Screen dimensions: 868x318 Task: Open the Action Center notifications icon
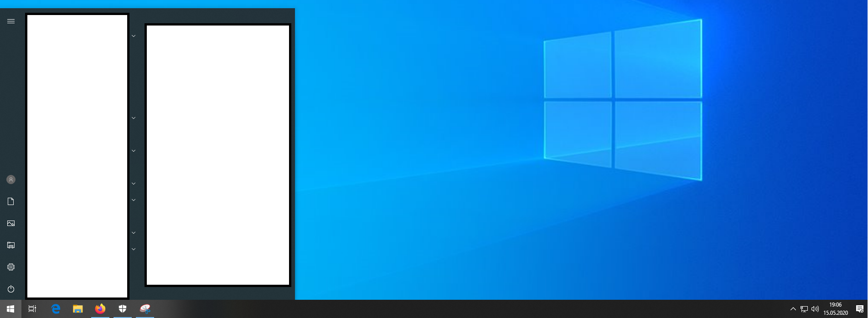click(860, 309)
